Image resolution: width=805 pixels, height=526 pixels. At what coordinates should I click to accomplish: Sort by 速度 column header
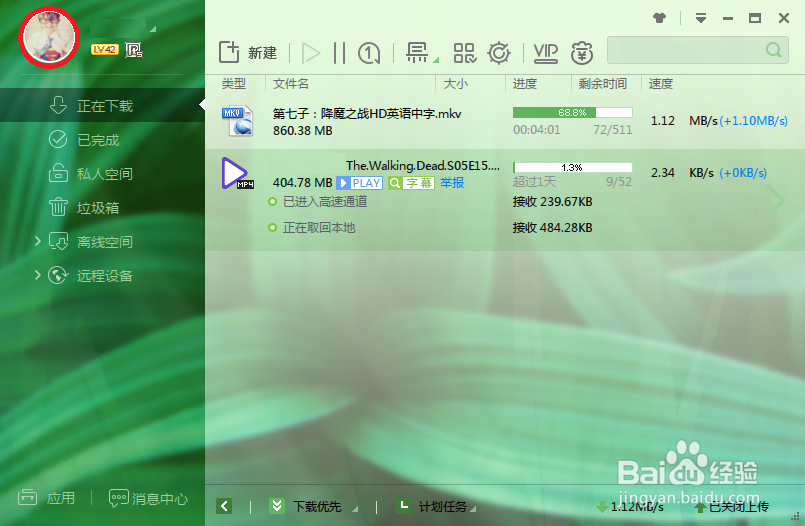tap(661, 84)
